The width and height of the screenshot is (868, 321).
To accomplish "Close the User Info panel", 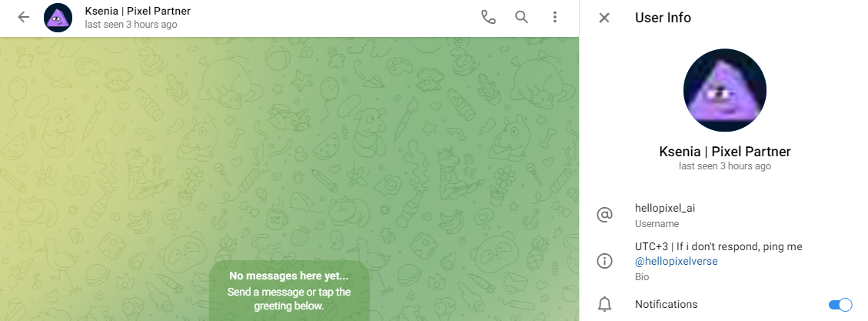I will 604,18.
